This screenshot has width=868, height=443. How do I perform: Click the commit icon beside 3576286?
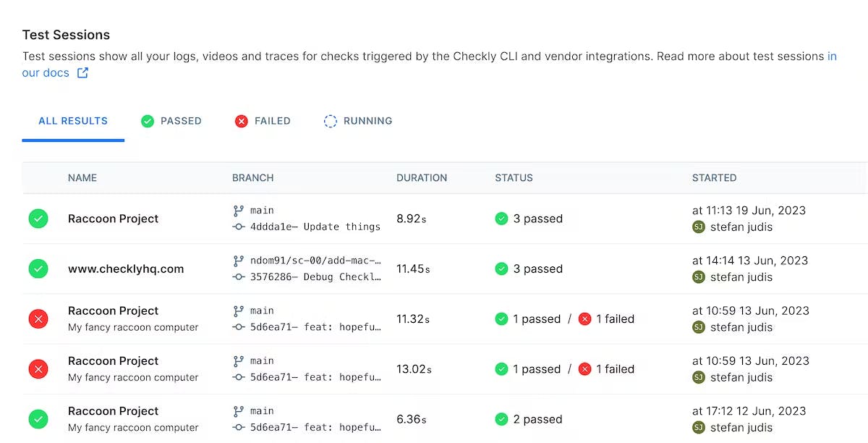point(238,277)
